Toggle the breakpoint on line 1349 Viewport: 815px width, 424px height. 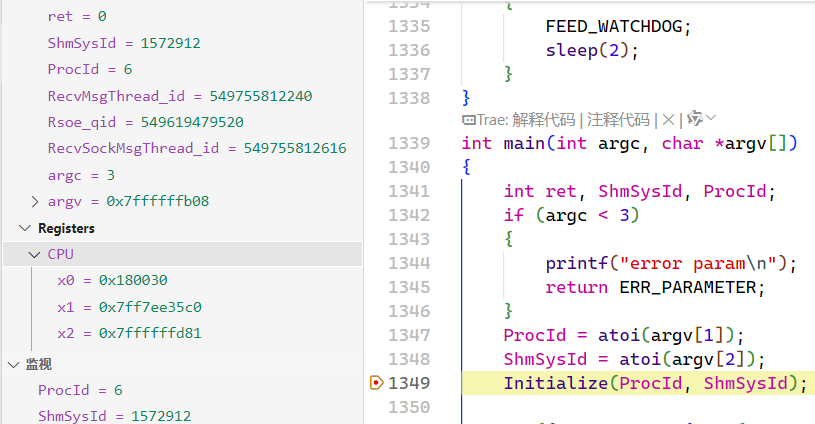tap(376, 383)
